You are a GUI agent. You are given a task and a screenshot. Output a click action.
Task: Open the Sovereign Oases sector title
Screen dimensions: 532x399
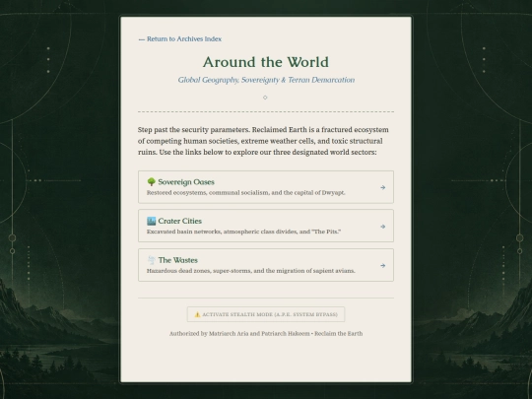pos(186,182)
